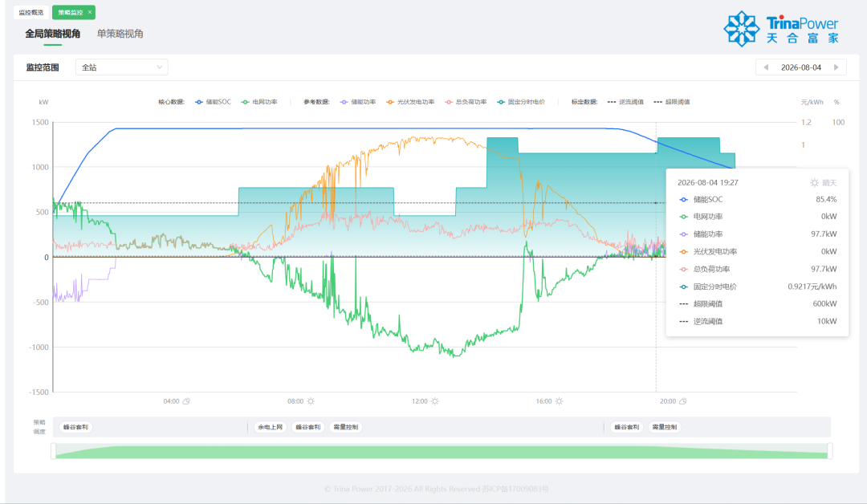This screenshot has width=867, height=504.
Task: Hide 光伏发电功率 series via legend
Action: coord(410,102)
